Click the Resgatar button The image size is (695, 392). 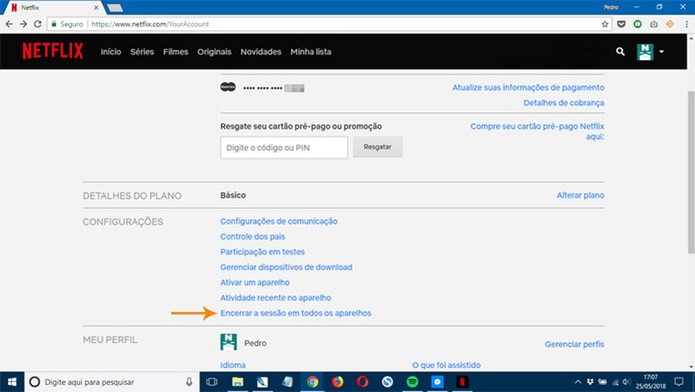[378, 147]
